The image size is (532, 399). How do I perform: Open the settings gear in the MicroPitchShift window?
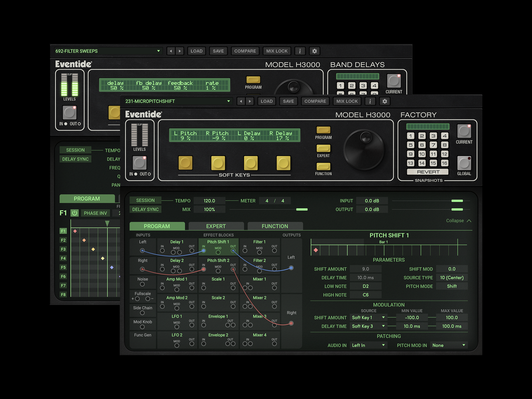point(385,101)
